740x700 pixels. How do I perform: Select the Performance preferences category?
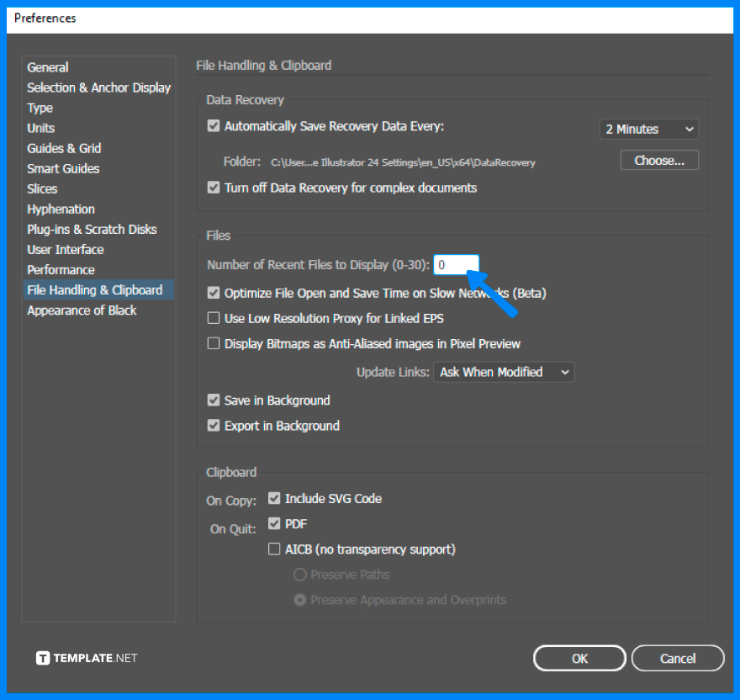[61, 269]
